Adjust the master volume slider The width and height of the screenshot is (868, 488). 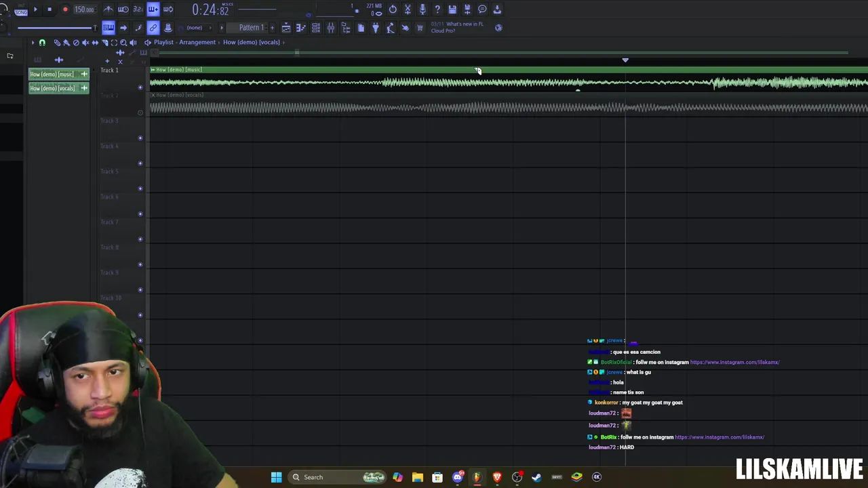point(57,28)
